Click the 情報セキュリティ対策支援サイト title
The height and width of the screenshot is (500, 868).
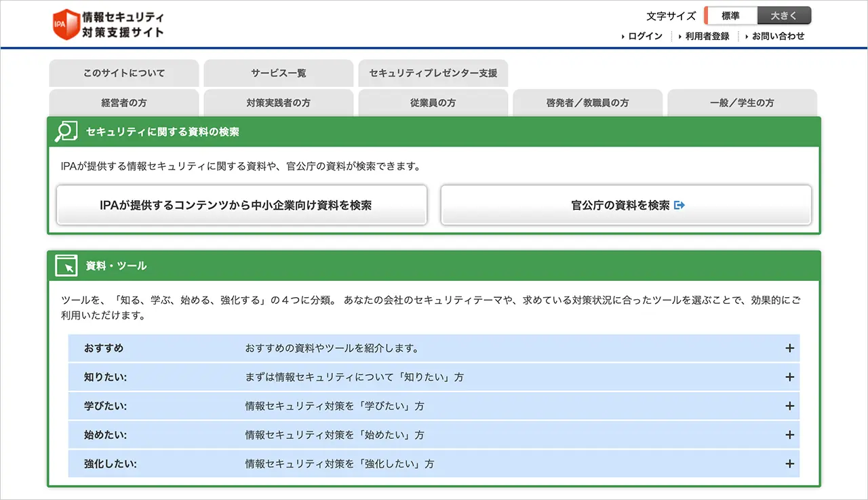(123, 24)
